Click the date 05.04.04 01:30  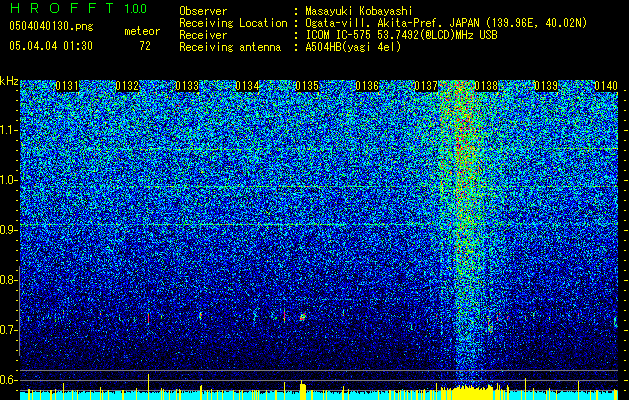51,46
